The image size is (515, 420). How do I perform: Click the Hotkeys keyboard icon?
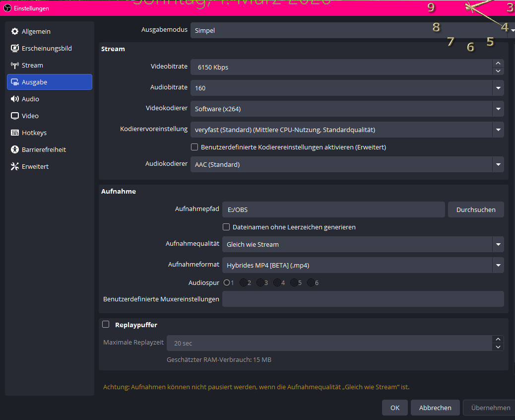point(15,133)
